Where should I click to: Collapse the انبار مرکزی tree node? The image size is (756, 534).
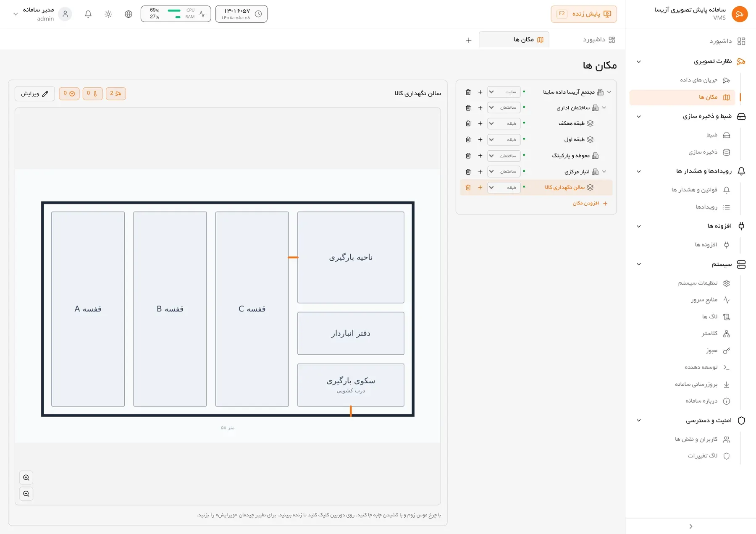pyautogui.click(x=604, y=171)
